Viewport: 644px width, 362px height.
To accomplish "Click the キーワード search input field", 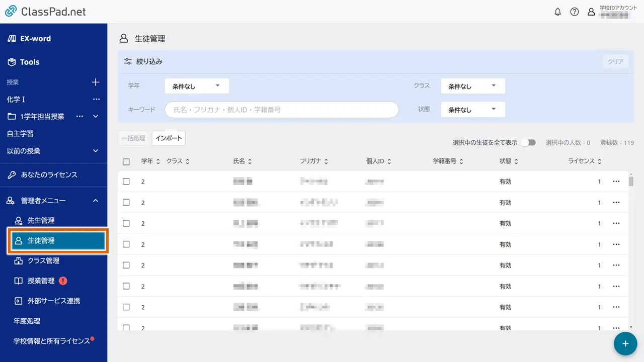I will 281,110.
